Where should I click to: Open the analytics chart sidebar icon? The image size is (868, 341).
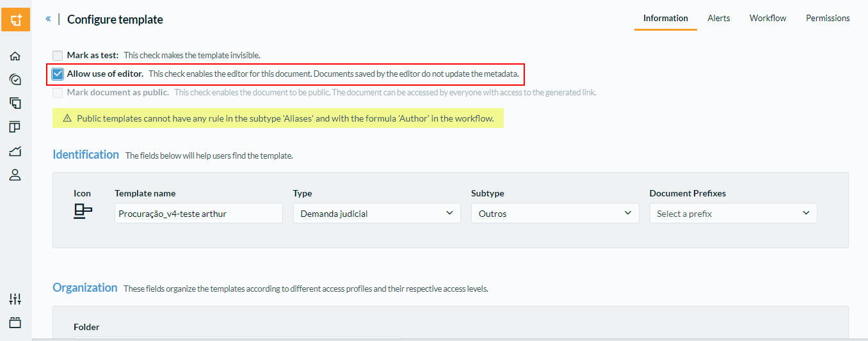coord(15,151)
